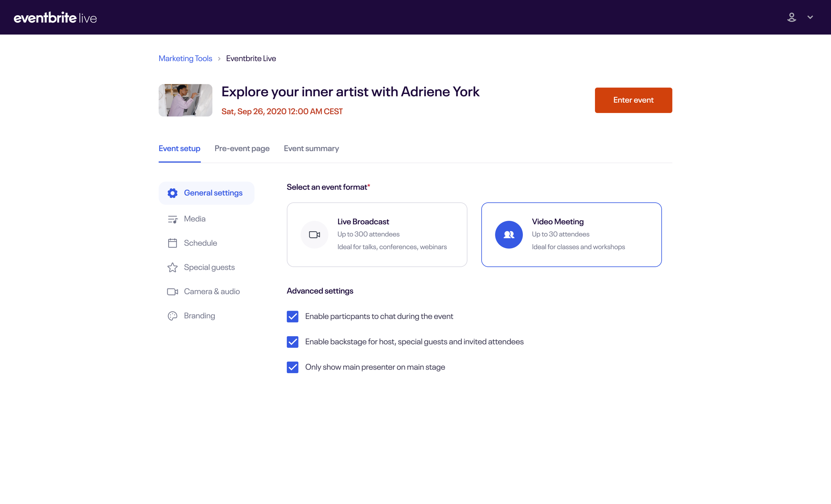Open the Branding section
The image size is (831, 504).
point(199,316)
